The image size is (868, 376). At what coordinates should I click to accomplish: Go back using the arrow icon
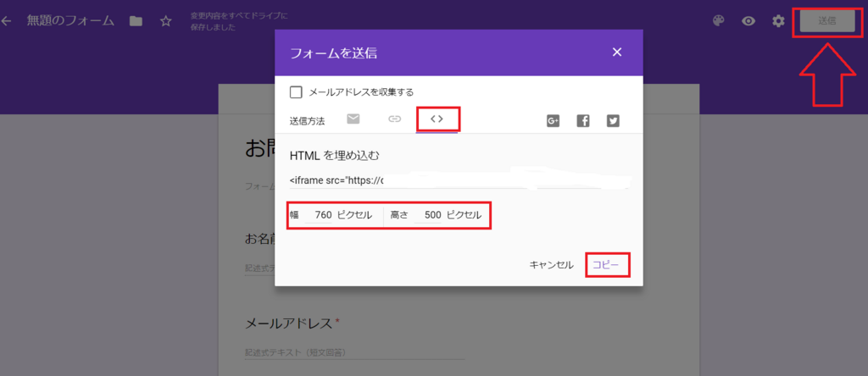coord(6,21)
